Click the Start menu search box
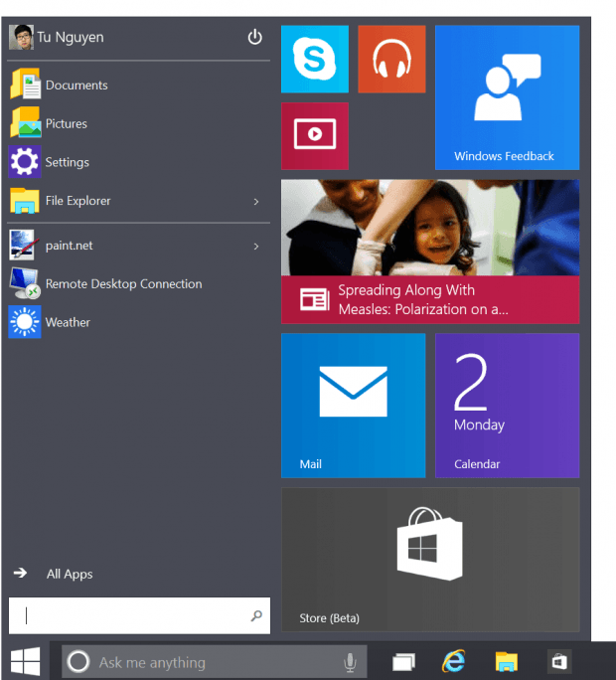This screenshot has height=680, width=616. pos(139,615)
